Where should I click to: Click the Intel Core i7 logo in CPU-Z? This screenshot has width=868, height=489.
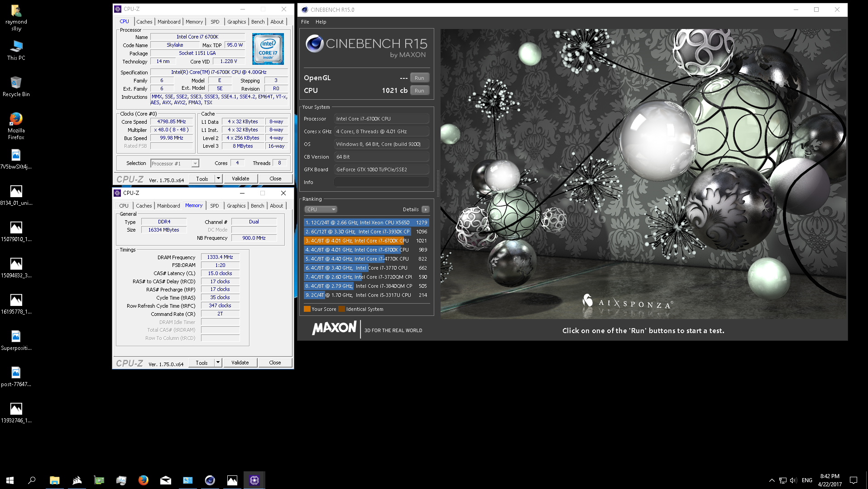click(x=268, y=48)
